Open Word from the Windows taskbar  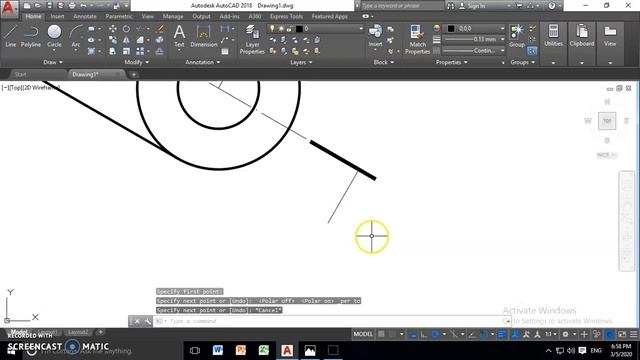218,350
